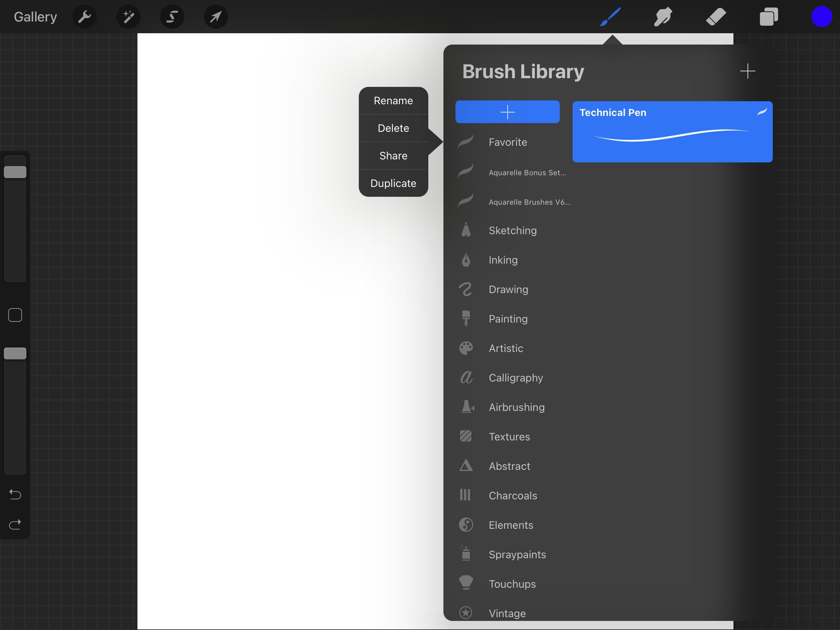Select Duplicate from context menu
Screen dimensions: 840x630
(394, 183)
